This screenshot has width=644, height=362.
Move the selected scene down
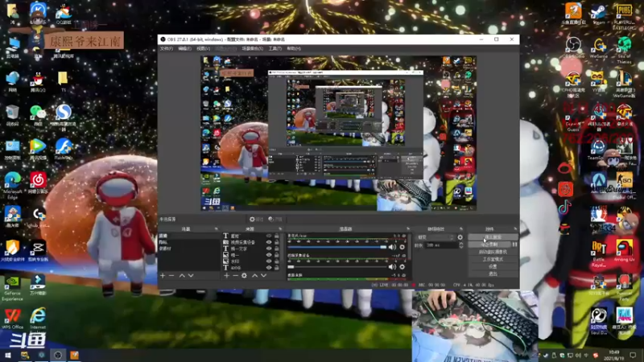[191, 276]
